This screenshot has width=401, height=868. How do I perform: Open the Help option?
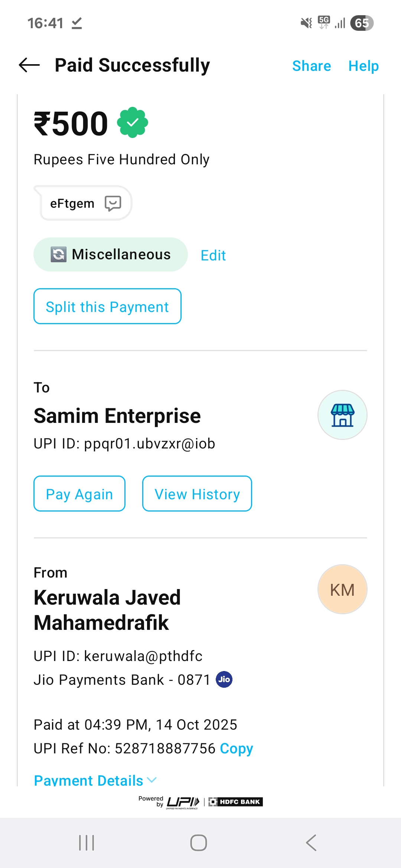[363, 66]
